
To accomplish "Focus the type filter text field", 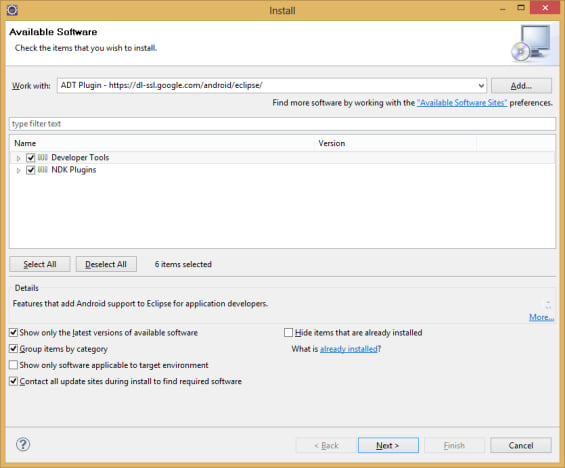I will 282,124.
